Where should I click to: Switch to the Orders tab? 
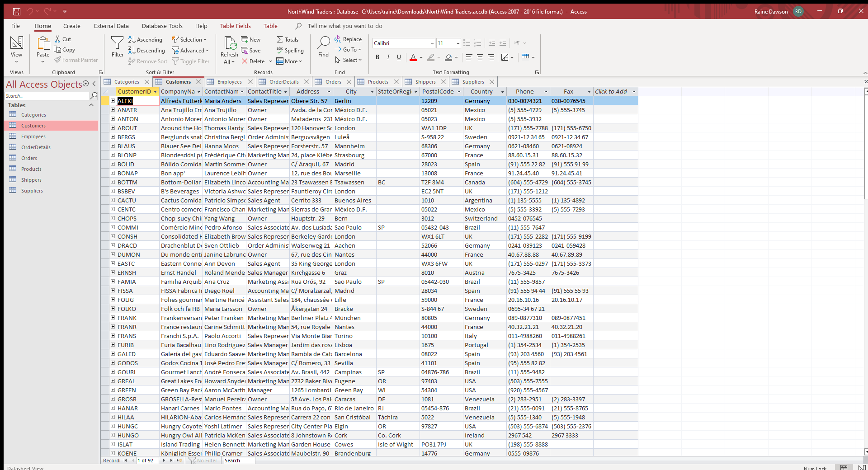tap(332, 82)
